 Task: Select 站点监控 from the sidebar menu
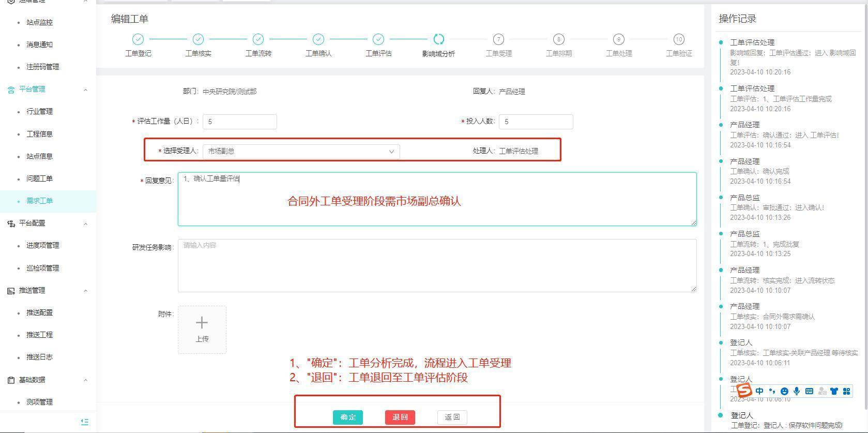tap(39, 22)
